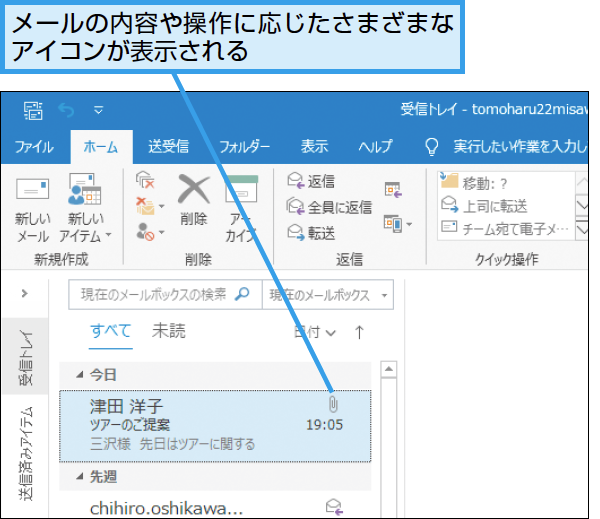Open the 現在のメールボックス search scope dropdown
600x519 pixels.
(x=328, y=295)
